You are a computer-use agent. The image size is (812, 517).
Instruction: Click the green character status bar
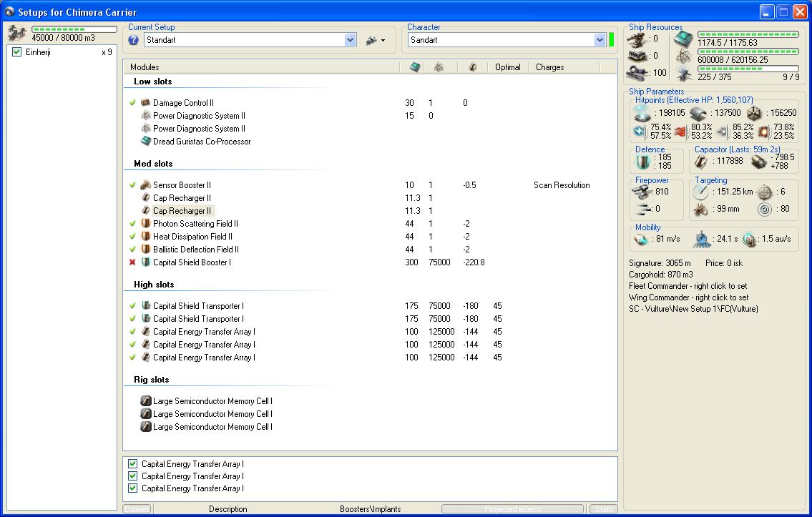(612, 40)
